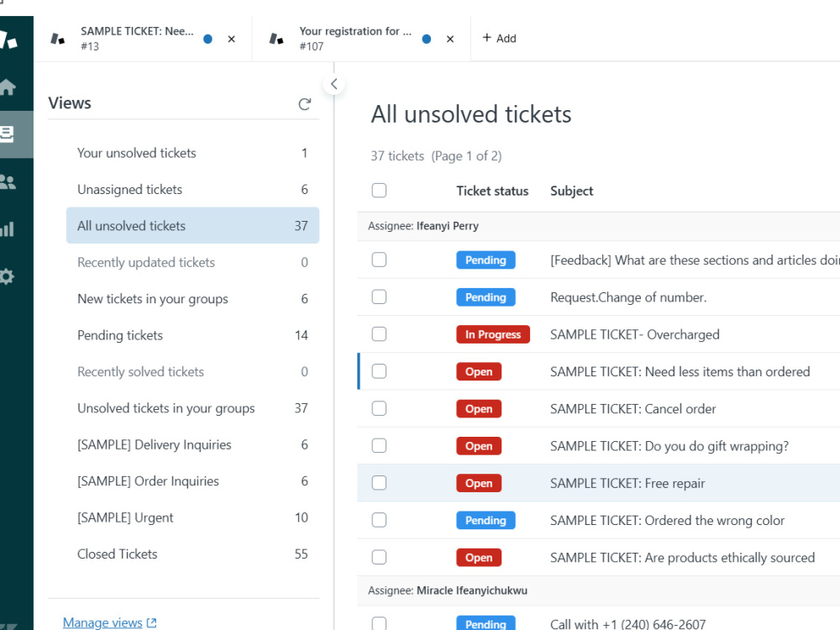Tick the select-all tickets checkbox
This screenshot has height=630, width=840.
[x=380, y=190]
